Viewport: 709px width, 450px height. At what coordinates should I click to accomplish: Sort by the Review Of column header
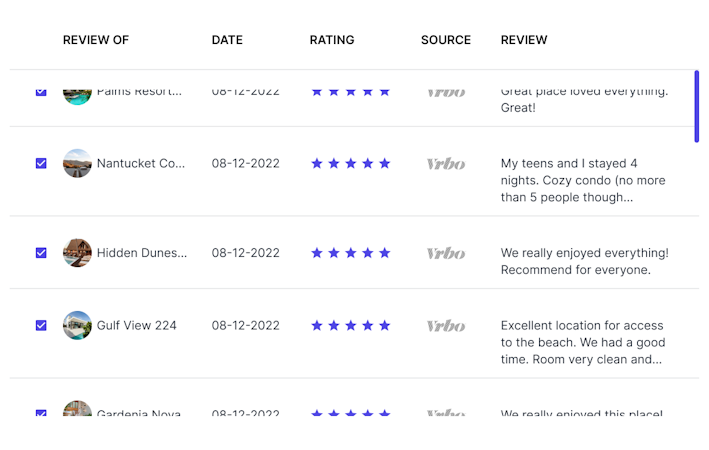96,40
